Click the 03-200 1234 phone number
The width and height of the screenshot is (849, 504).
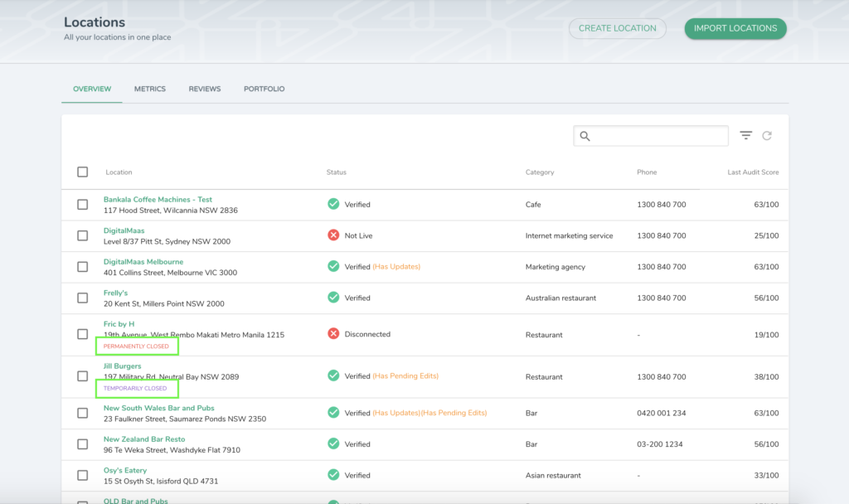(x=659, y=444)
